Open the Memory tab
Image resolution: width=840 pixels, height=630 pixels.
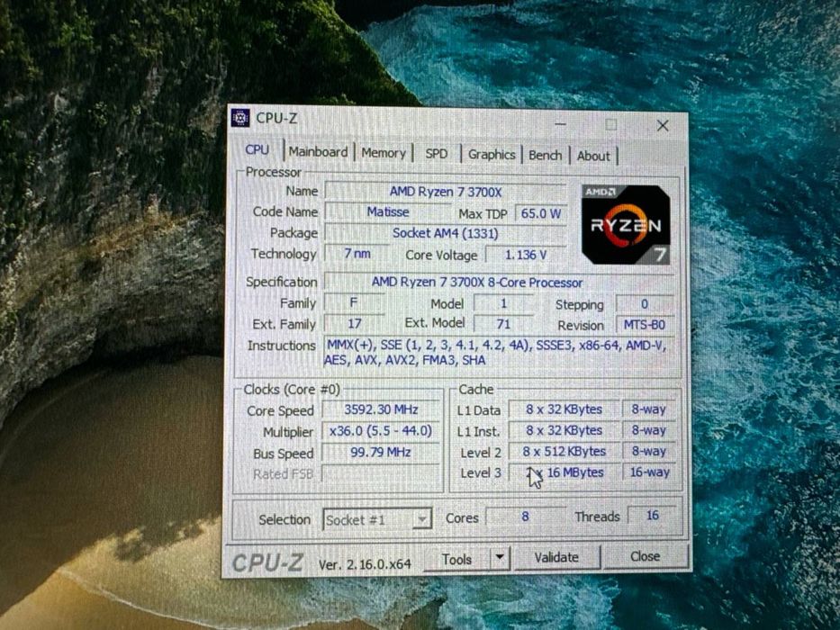pyautogui.click(x=384, y=153)
